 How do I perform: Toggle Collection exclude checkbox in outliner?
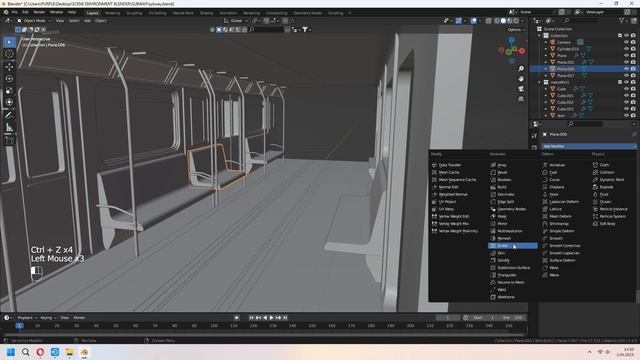point(620,36)
